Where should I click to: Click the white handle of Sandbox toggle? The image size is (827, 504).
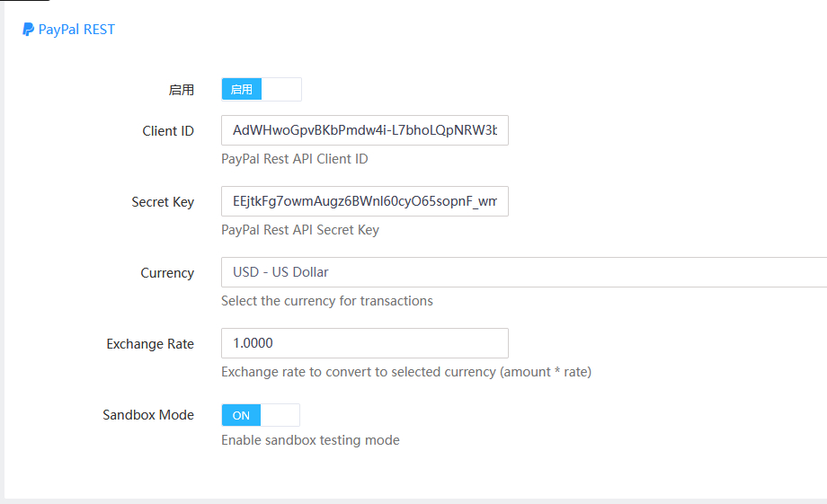tap(280, 415)
